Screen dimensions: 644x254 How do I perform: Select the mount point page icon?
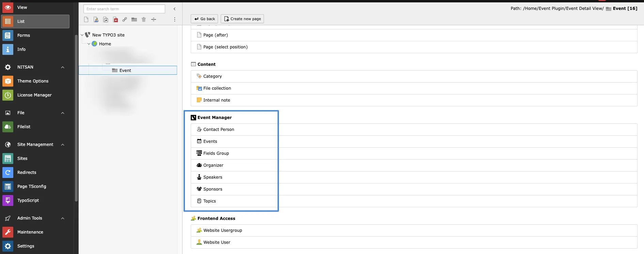click(115, 19)
